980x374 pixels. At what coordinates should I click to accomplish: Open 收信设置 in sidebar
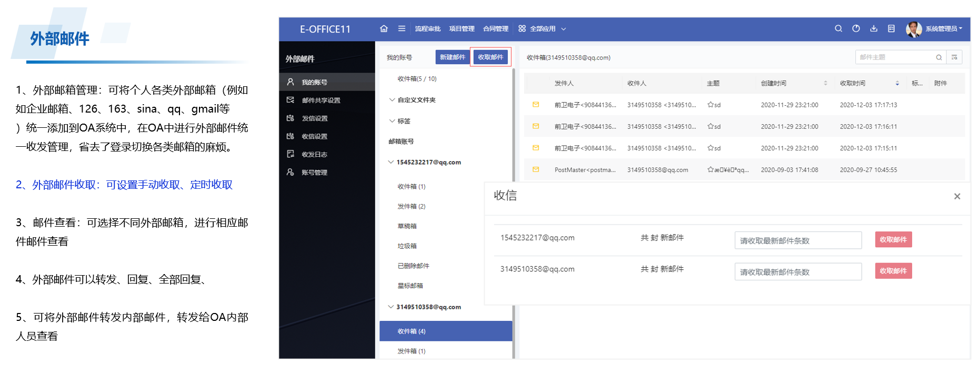(x=327, y=136)
